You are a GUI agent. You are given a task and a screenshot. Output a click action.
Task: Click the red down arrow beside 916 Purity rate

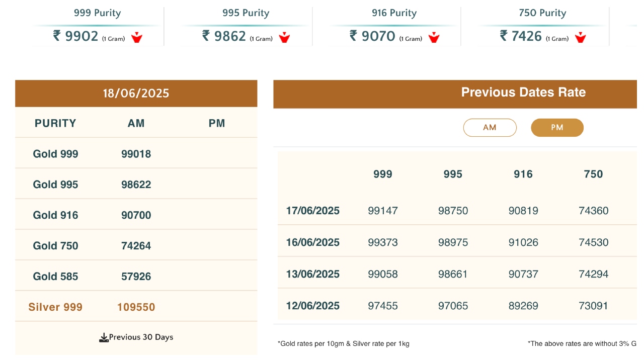click(x=434, y=37)
